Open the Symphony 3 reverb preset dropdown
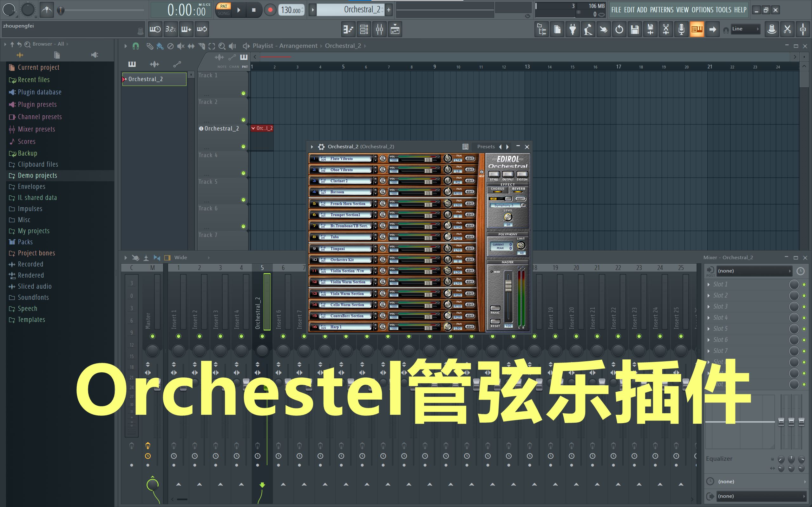This screenshot has width=812, height=507. click(508, 205)
